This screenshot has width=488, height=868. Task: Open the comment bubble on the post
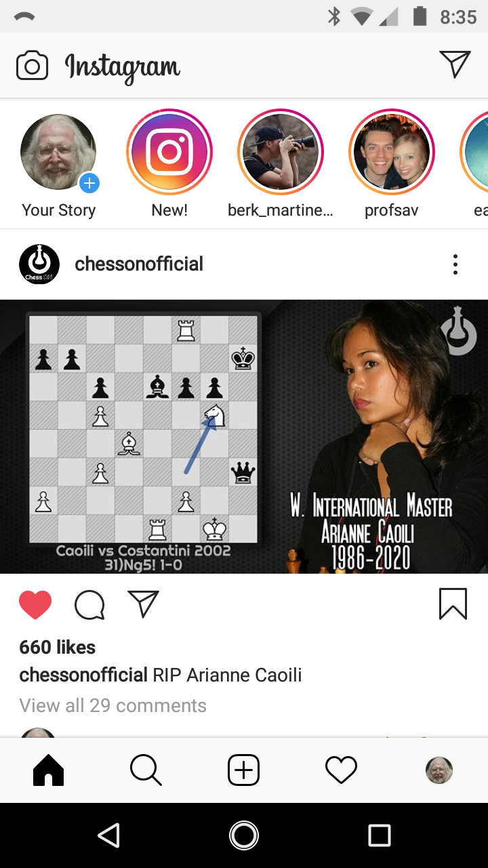pyautogui.click(x=89, y=605)
